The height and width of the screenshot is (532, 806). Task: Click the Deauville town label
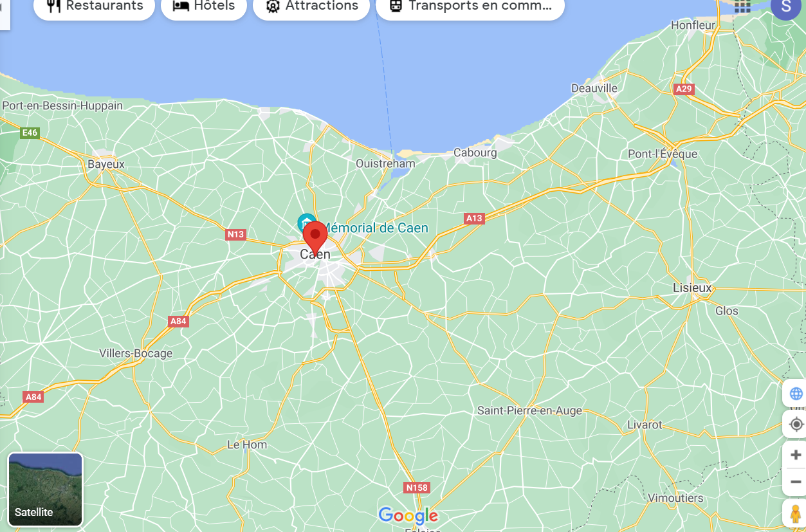pos(594,88)
